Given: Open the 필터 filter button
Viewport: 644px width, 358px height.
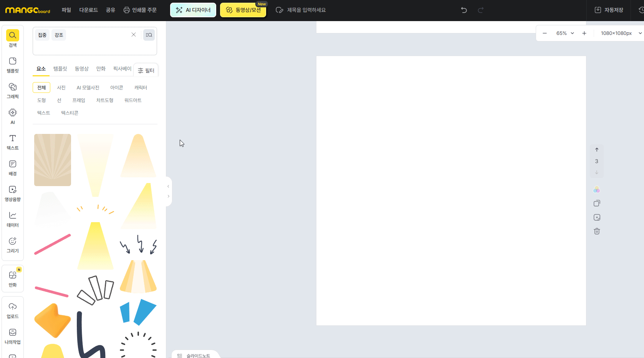Looking at the screenshot, I should pyautogui.click(x=146, y=70).
